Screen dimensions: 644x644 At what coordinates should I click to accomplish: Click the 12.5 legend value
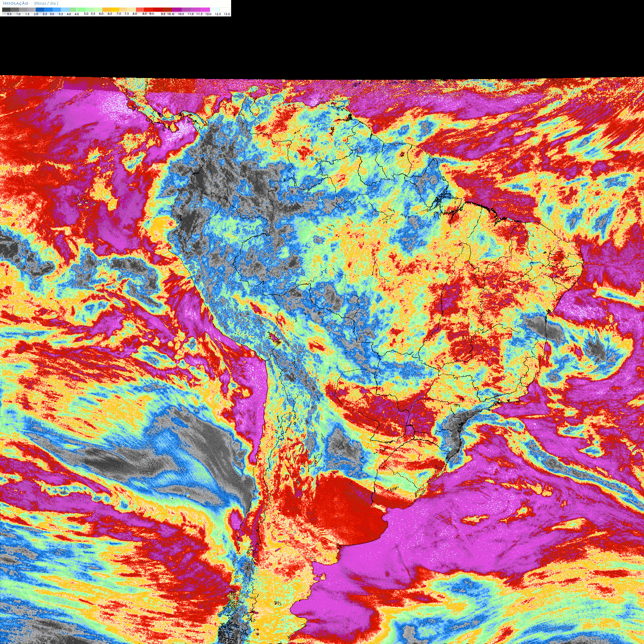click(x=218, y=14)
